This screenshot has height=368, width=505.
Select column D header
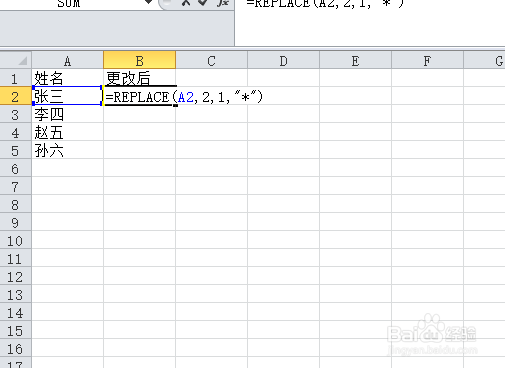pos(284,61)
